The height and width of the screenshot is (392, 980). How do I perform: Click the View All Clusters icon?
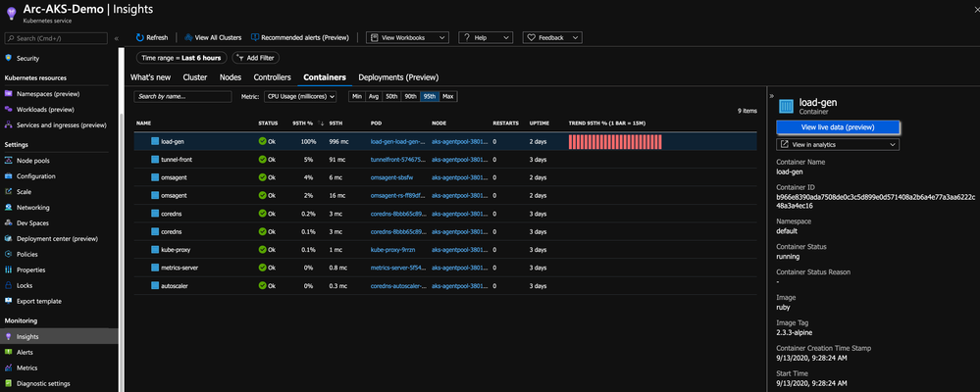(x=188, y=37)
